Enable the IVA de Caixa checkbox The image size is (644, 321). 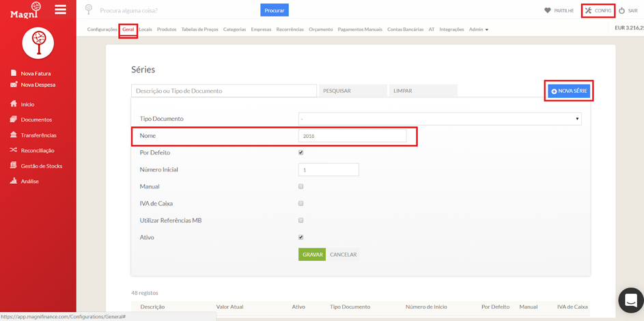click(300, 204)
